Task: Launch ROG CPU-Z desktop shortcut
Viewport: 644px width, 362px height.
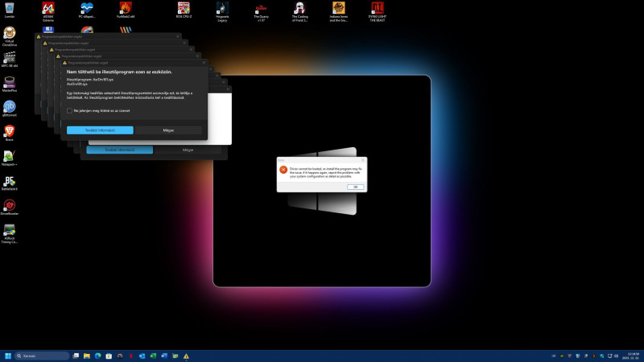Action: pyautogui.click(x=184, y=10)
